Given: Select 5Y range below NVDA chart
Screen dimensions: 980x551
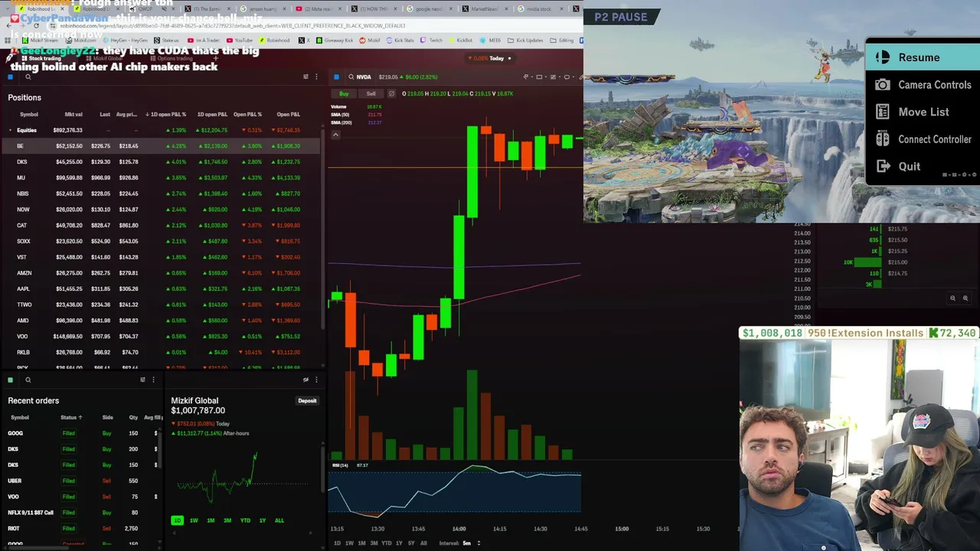Looking at the screenshot, I should pyautogui.click(x=411, y=543).
